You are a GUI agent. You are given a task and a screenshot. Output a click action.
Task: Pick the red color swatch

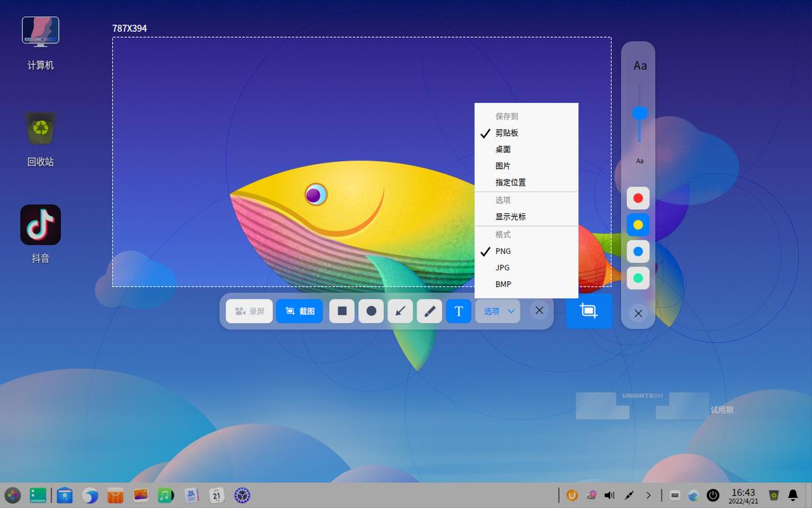[x=638, y=198]
